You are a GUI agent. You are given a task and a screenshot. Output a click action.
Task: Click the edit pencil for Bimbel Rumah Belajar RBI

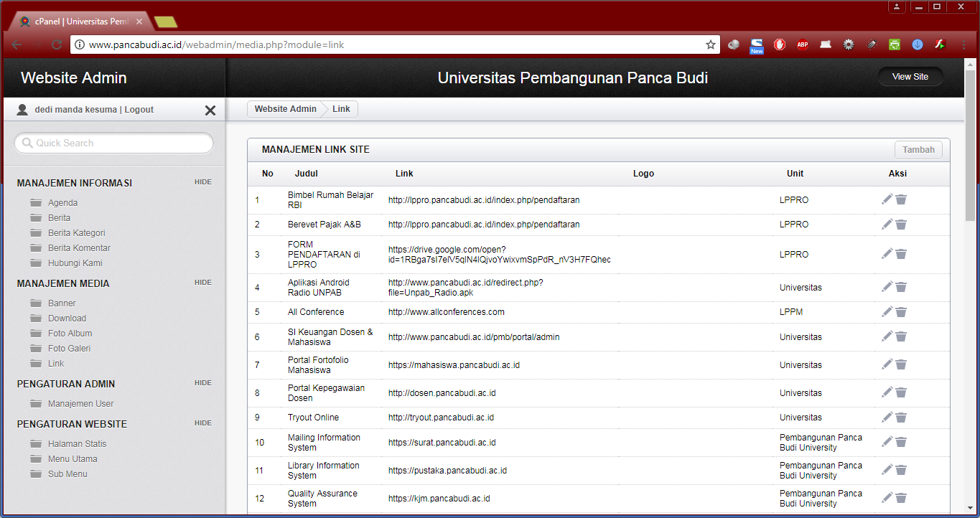tap(887, 199)
